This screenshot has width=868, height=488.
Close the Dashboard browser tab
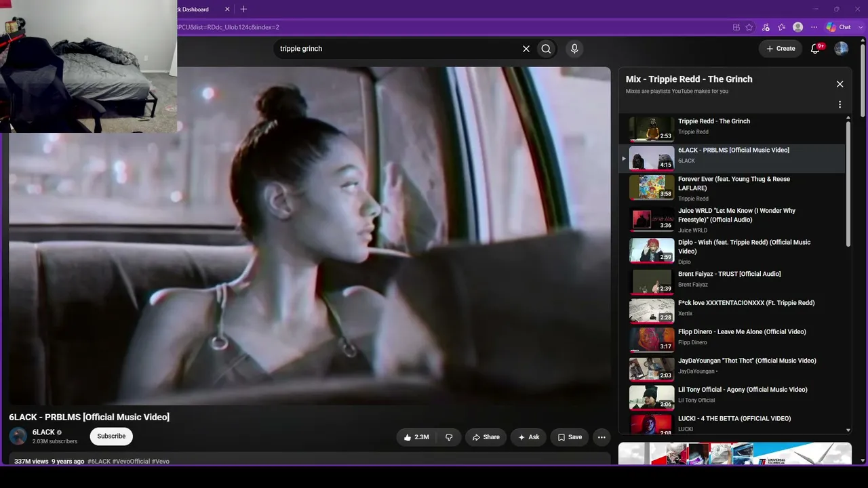pos(227,9)
